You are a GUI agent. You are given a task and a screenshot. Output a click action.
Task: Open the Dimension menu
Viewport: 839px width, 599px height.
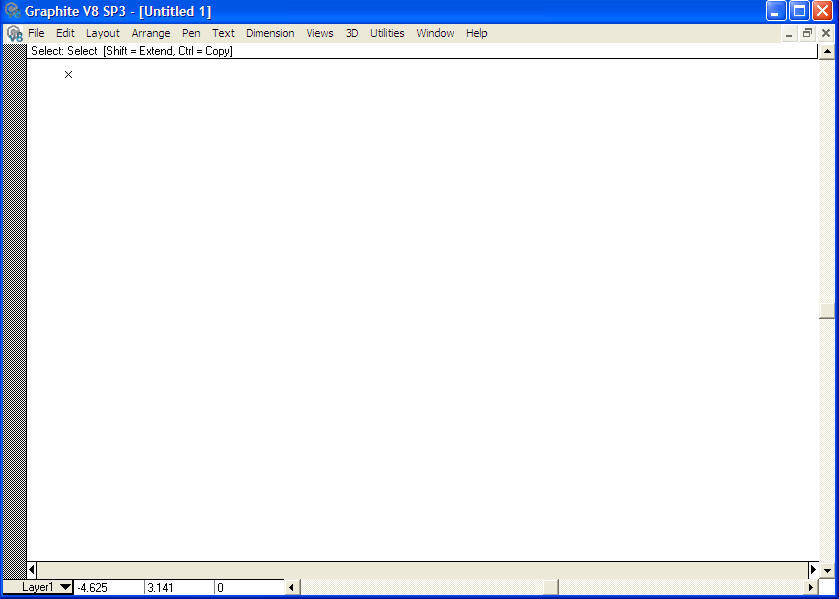[x=270, y=33]
